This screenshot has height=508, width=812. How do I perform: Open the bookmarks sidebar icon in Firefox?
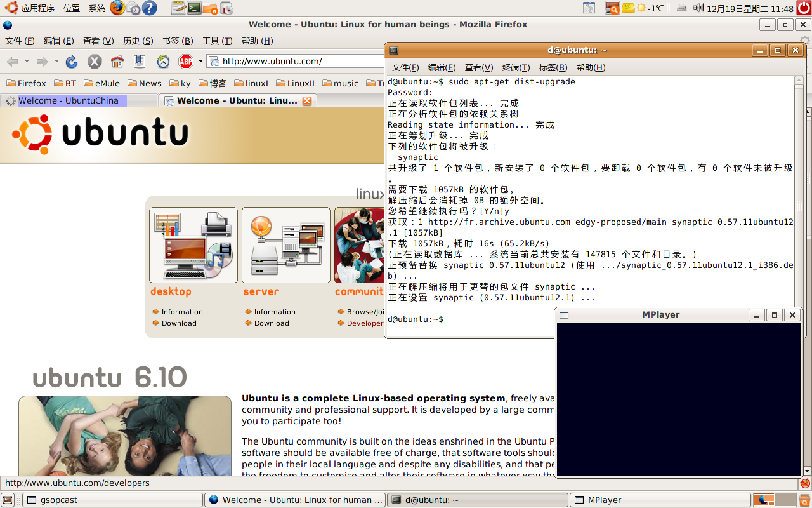(140, 62)
